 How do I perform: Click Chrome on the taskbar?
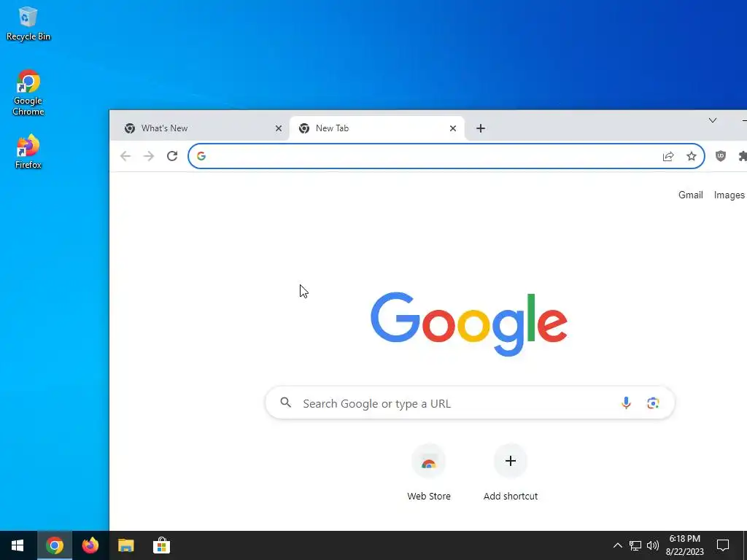(x=54, y=545)
